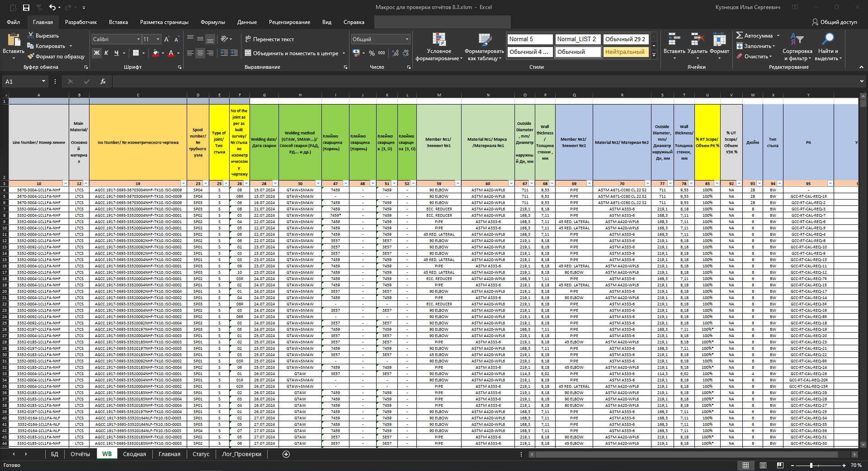Switch to the Сводная sheet tab
Viewport: 868px width, 471px height.
[134, 454]
